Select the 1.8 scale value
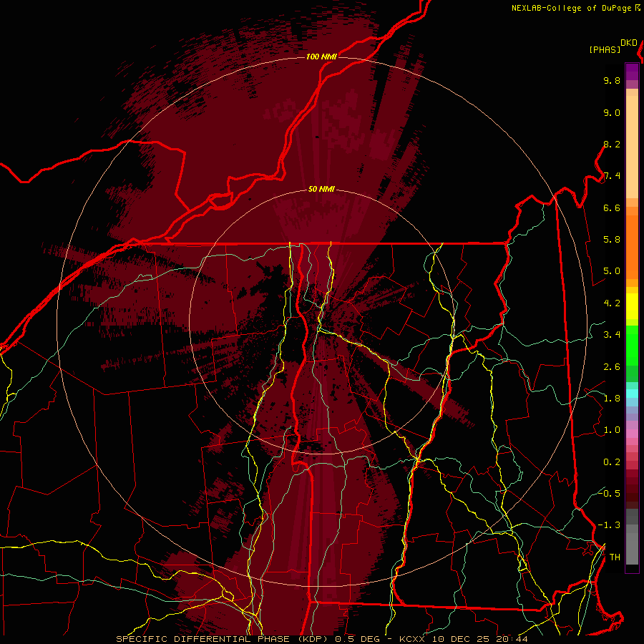Image resolution: width=644 pixels, height=644 pixels. coord(612,399)
